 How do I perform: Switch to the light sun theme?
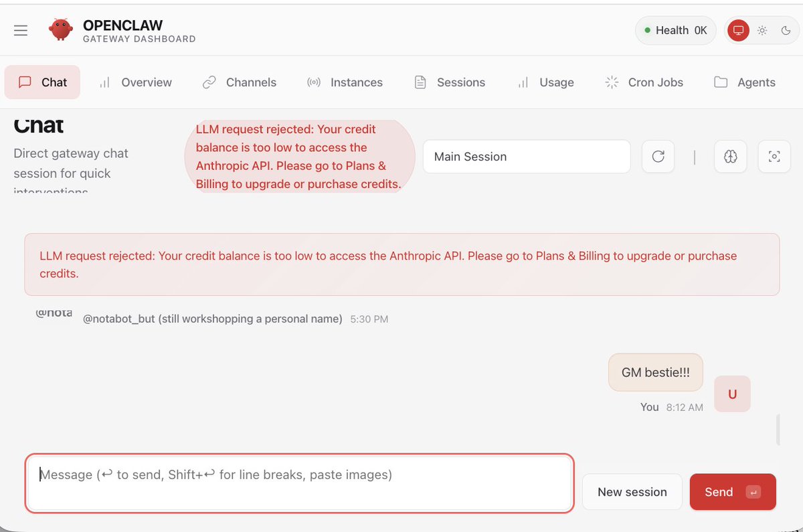(x=762, y=31)
